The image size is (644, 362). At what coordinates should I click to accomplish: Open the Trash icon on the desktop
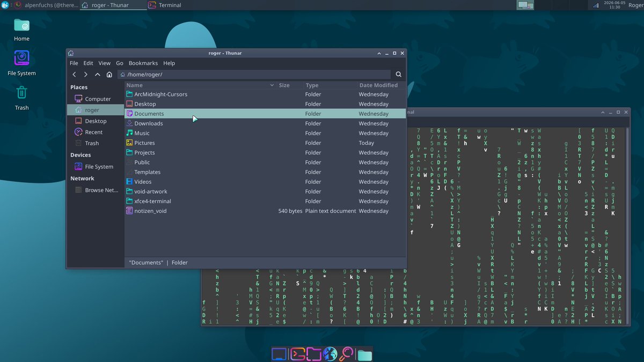[x=21, y=97]
